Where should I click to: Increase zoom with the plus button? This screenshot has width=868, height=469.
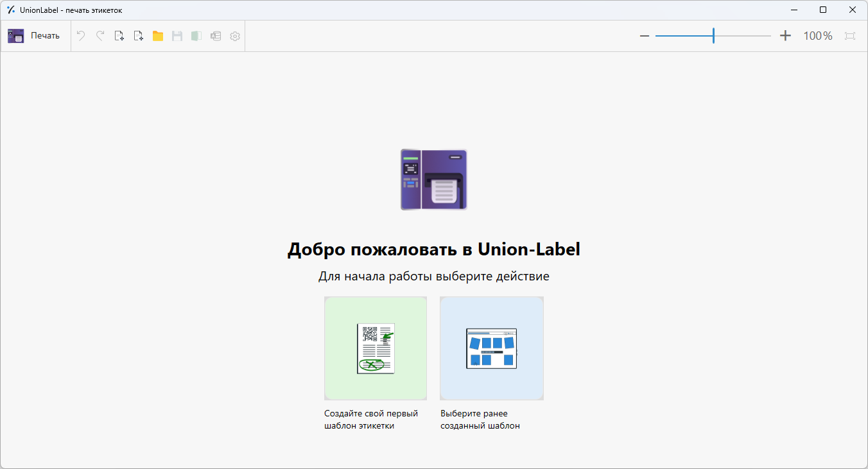(785, 36)
